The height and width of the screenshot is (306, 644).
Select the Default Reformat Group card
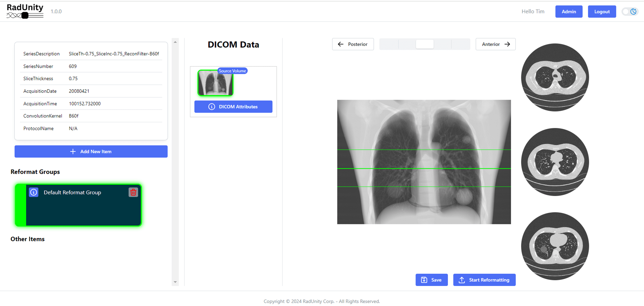pyautogui.click(x=83, y=210)
